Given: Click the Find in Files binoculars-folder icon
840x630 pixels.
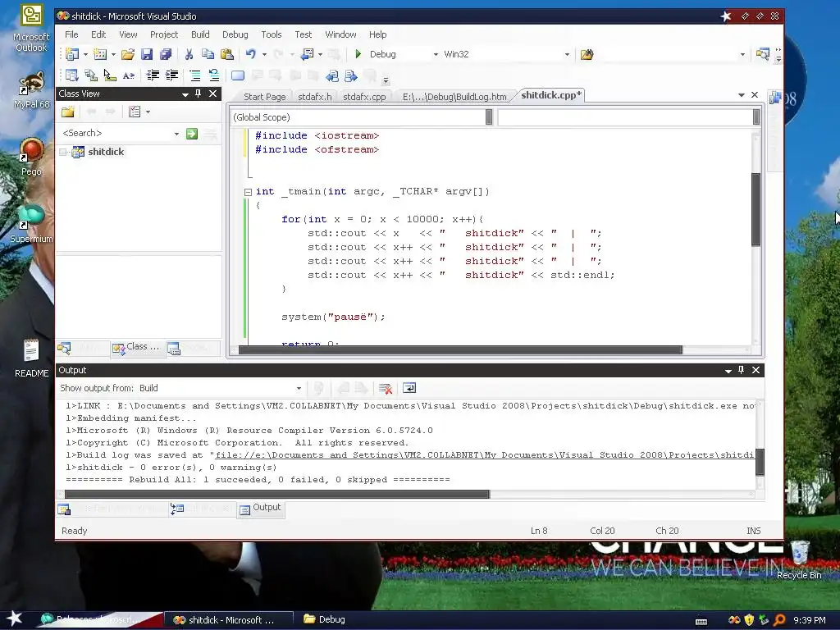Looking at the screenshot, I should click(x=587, y=54).
